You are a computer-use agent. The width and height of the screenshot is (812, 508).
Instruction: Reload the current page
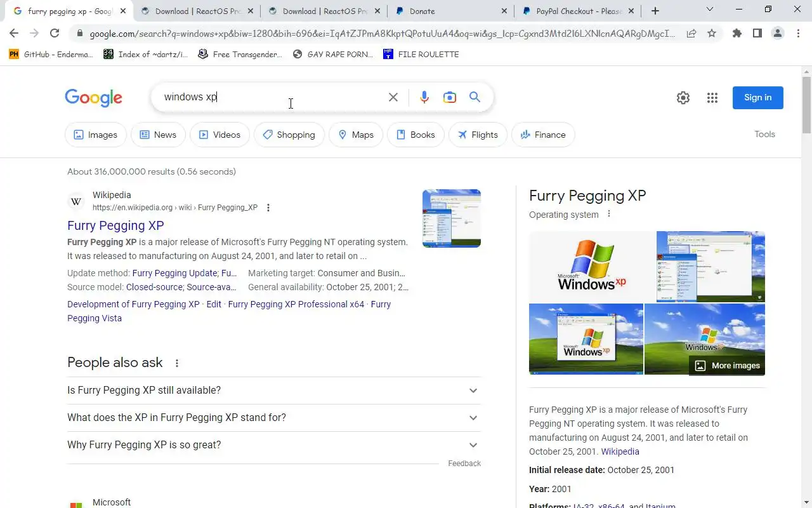[55, 34]
